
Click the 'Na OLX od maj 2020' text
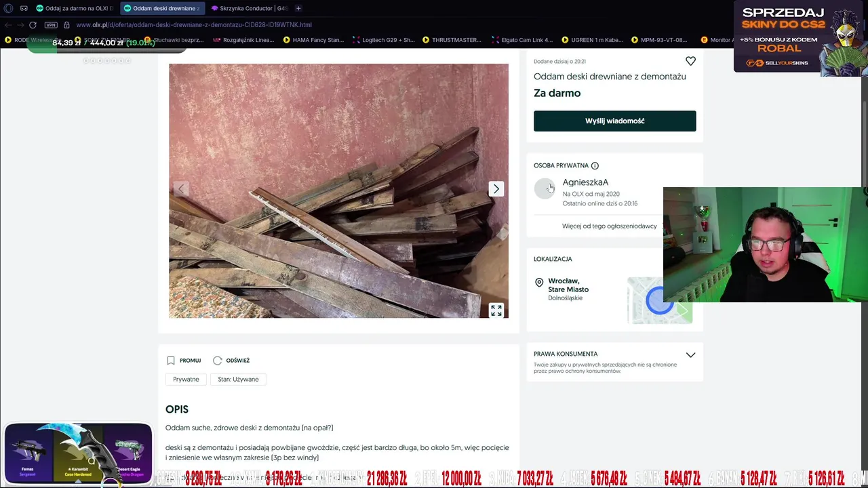tap(591, 194)
